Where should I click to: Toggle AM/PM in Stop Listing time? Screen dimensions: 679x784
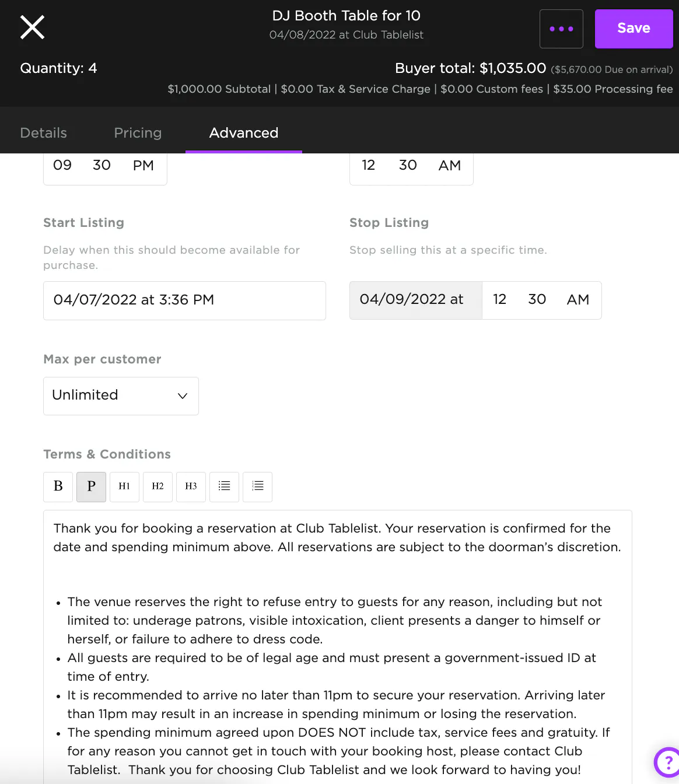click(x=577, y=300)
